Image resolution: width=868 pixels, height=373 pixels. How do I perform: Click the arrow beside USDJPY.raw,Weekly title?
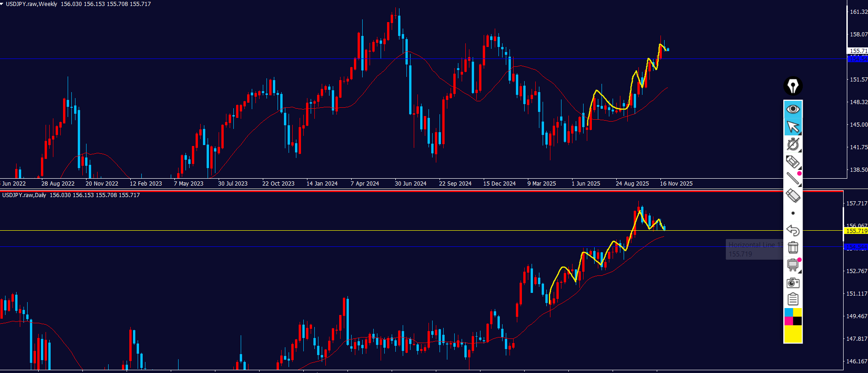[2, 4]
